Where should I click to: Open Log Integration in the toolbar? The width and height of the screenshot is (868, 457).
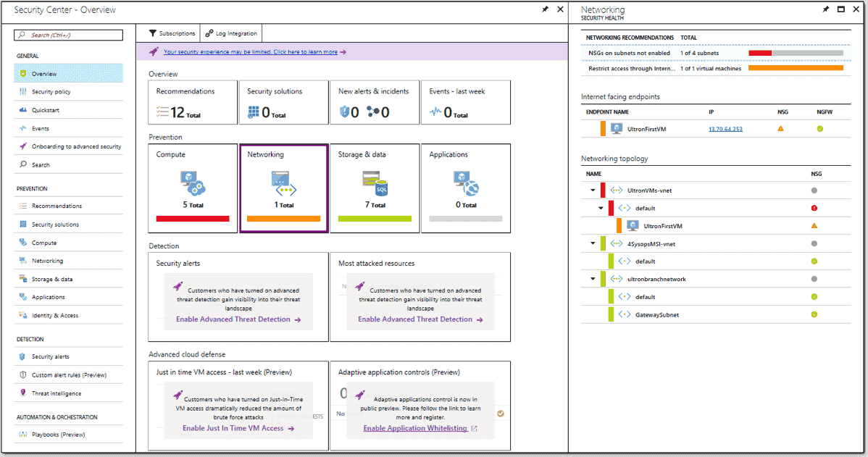(x=231, y=33)
